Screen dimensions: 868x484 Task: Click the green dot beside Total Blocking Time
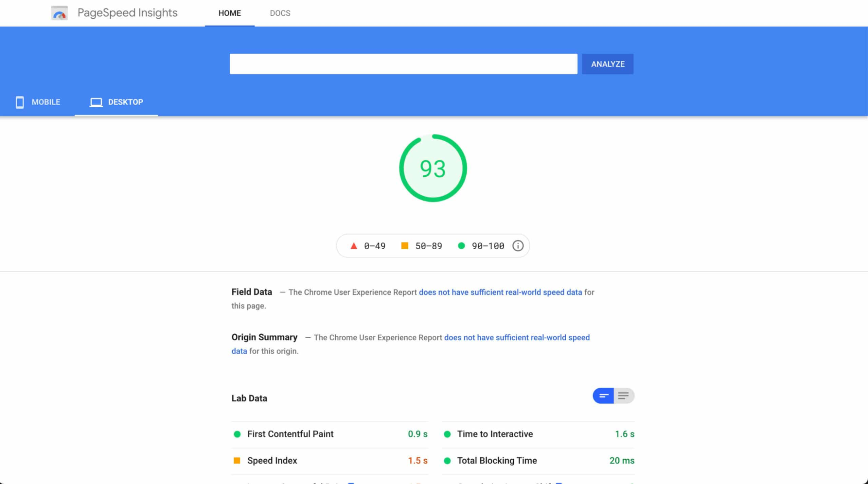click(x=447, y=460)
